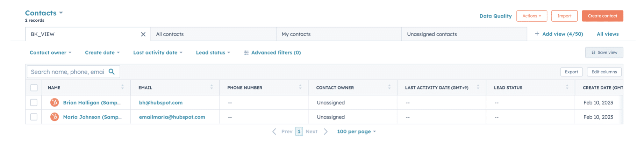Click the Export button
The height and width of the screenshot is (144, 644).
coord(571,72)
